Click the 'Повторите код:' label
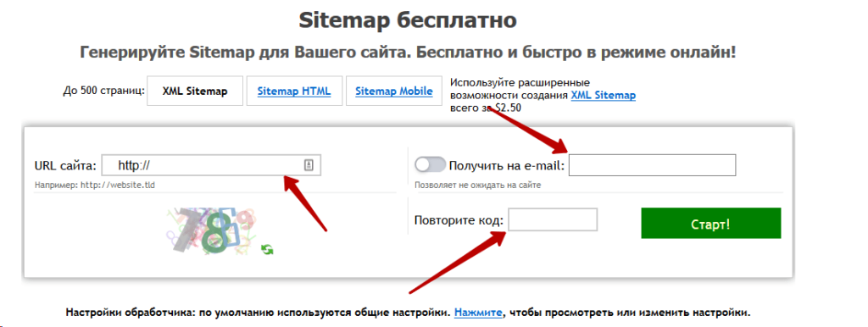 [x=459, y=221]
